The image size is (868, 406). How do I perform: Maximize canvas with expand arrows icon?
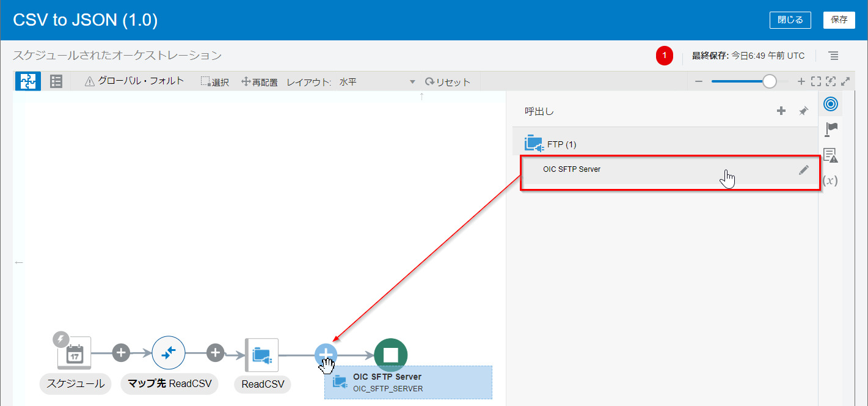click(845, 81)
